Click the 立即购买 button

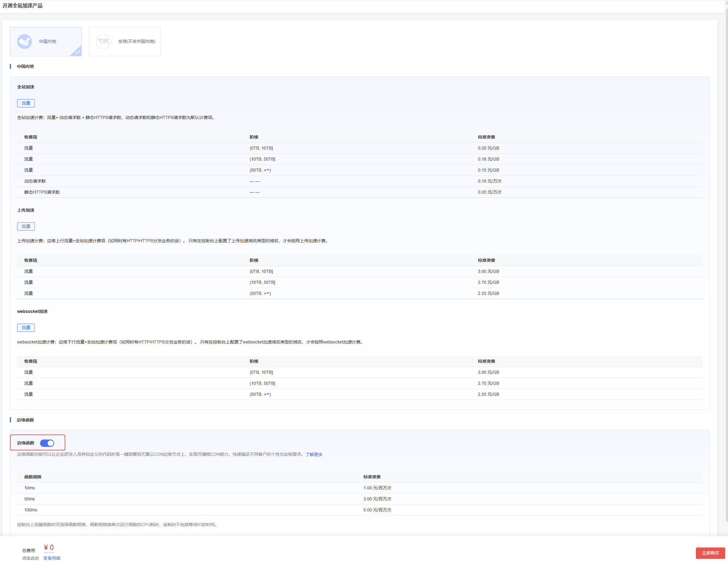click(x=710, y=553)
